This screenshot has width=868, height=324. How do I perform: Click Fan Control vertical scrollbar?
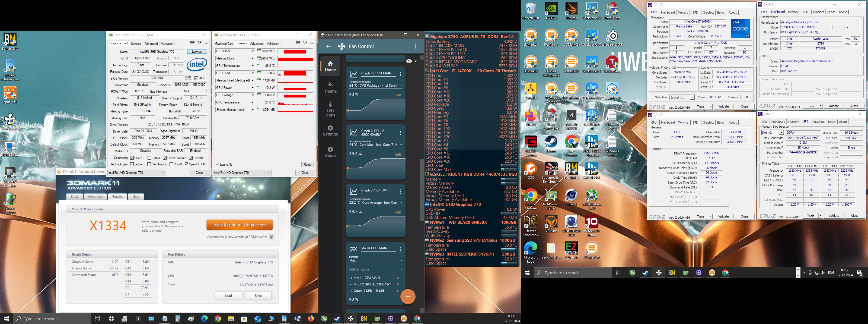[x=422, y=190]
